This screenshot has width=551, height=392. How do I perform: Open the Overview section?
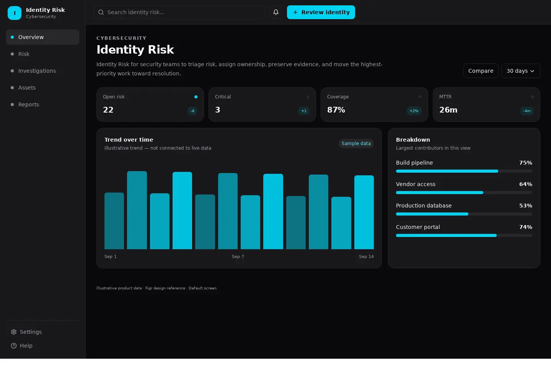point(43,37)
